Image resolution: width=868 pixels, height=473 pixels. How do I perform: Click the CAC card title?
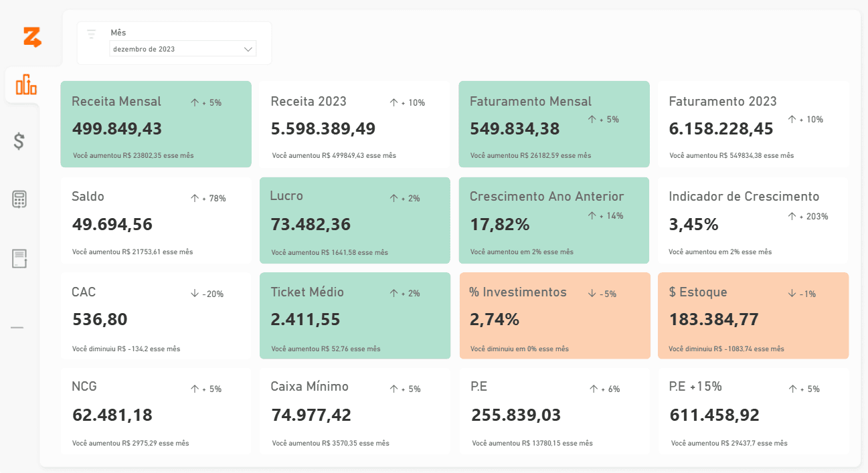84,292
